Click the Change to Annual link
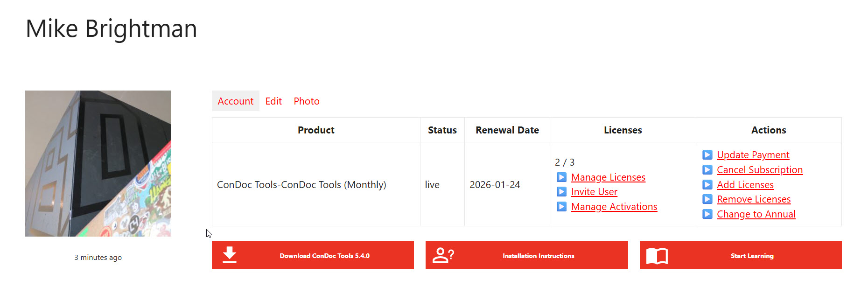This screenshot has width=868, height=294. tap(756, 214)
